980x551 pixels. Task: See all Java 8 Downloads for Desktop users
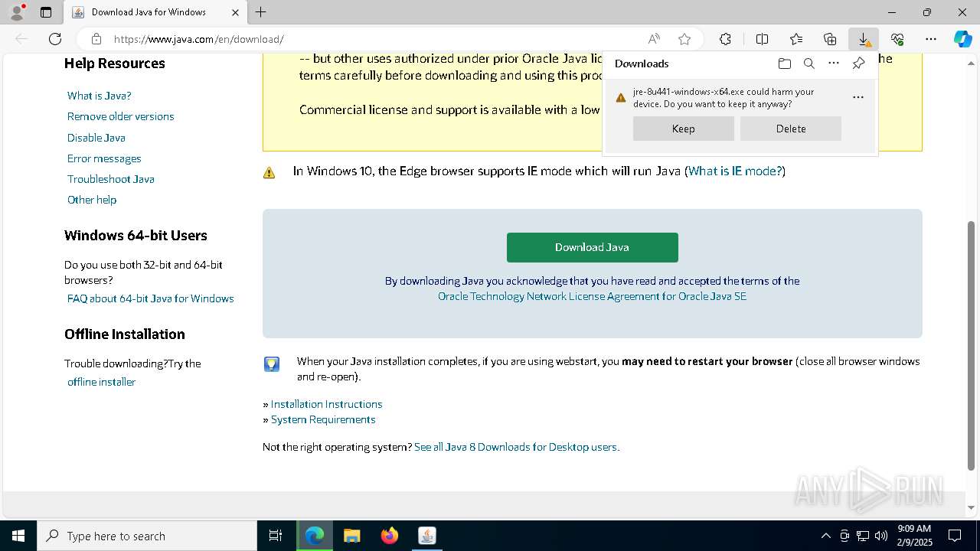point(517,447)
